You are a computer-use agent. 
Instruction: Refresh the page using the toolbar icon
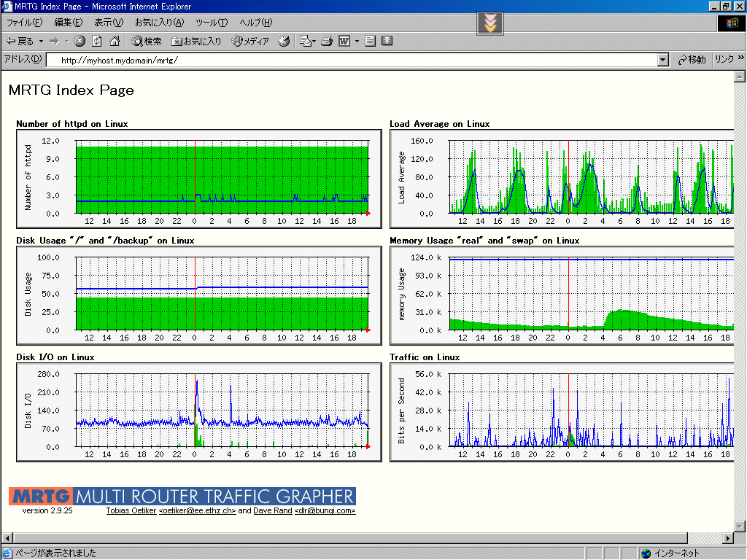97,42
